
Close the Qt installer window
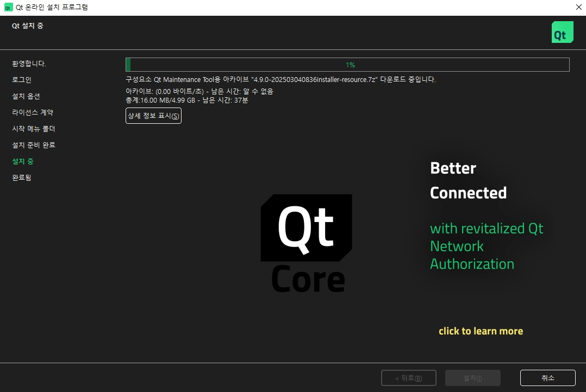tap(578, 7)
